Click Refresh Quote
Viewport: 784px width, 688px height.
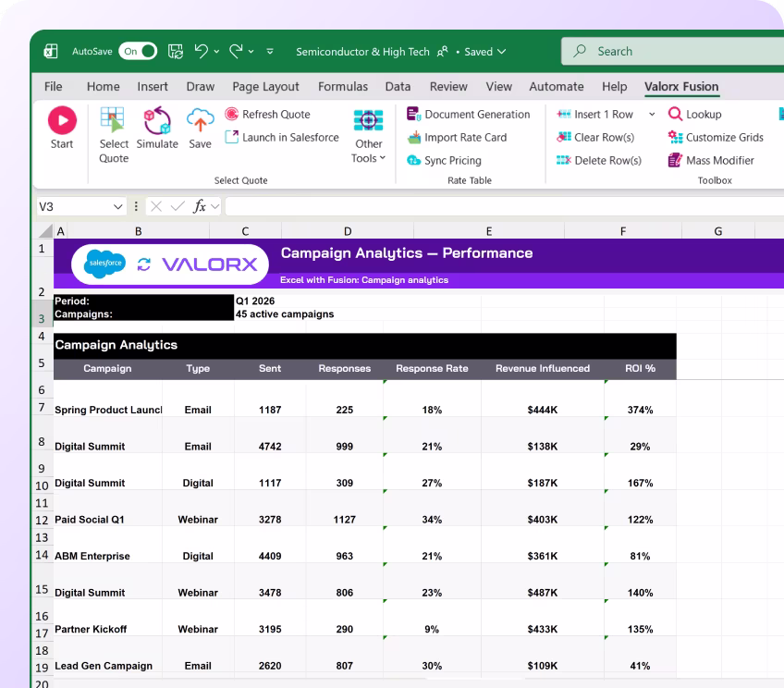pos(267,114)
